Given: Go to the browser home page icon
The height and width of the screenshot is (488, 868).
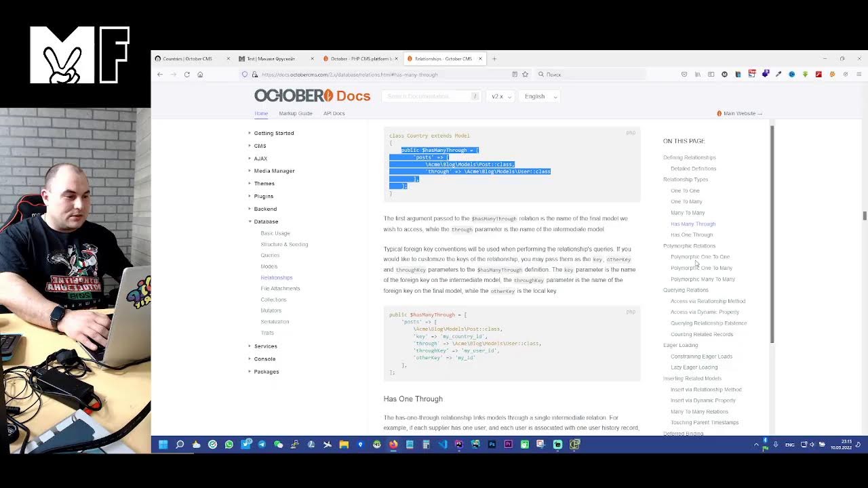Looking at the screenshot, I should click(x=200, y=75).
